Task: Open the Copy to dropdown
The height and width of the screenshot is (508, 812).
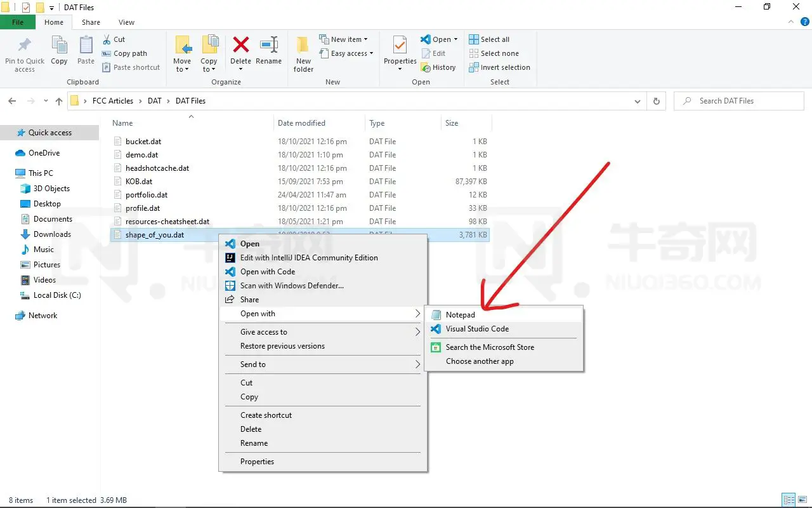Action: (209, 65)
